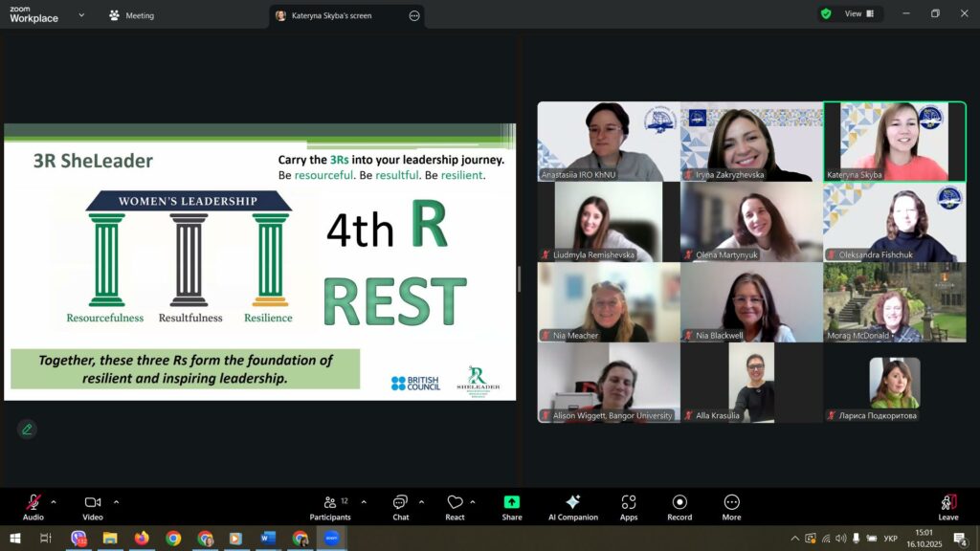Select Morag McDonald's video tile
The height and width of the screenshot is (551, 980).
tap(895, 302)
